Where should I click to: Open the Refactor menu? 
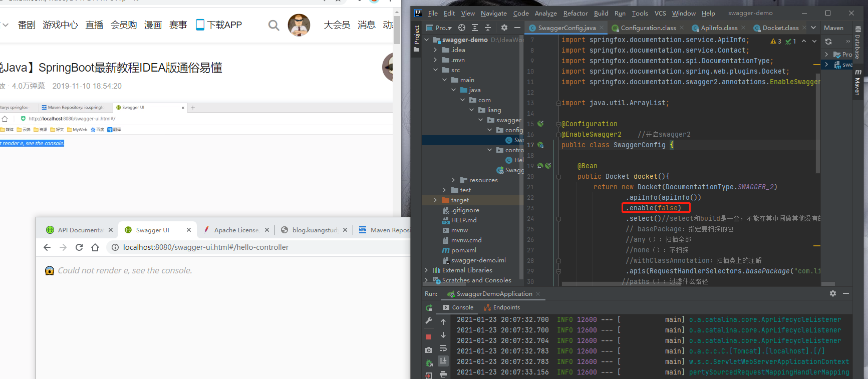575,13
